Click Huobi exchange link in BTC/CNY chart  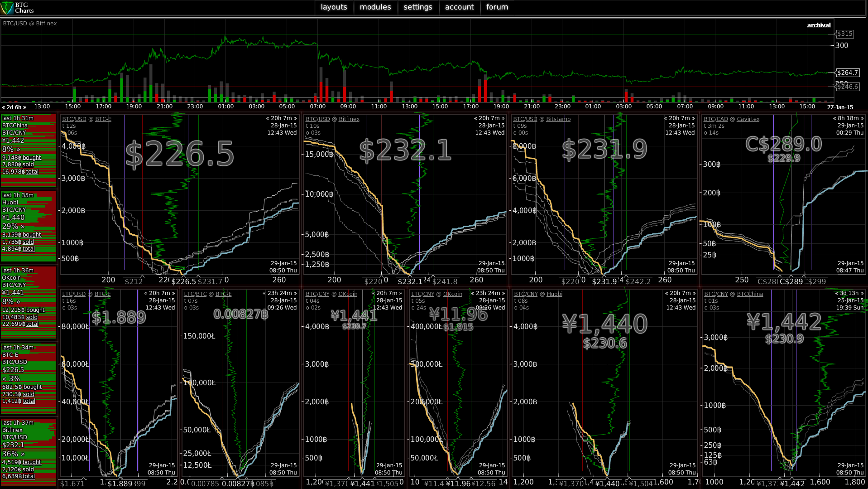click(554, 294)
